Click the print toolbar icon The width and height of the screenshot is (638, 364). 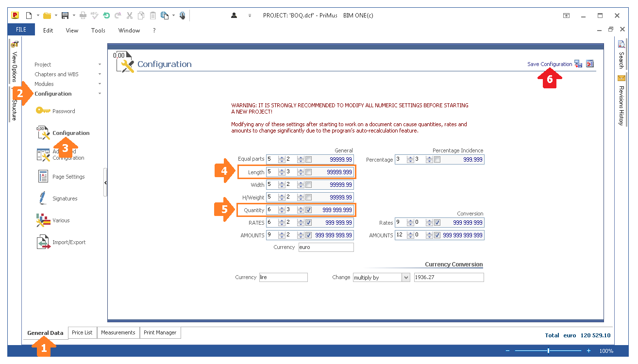click(83, 16)
